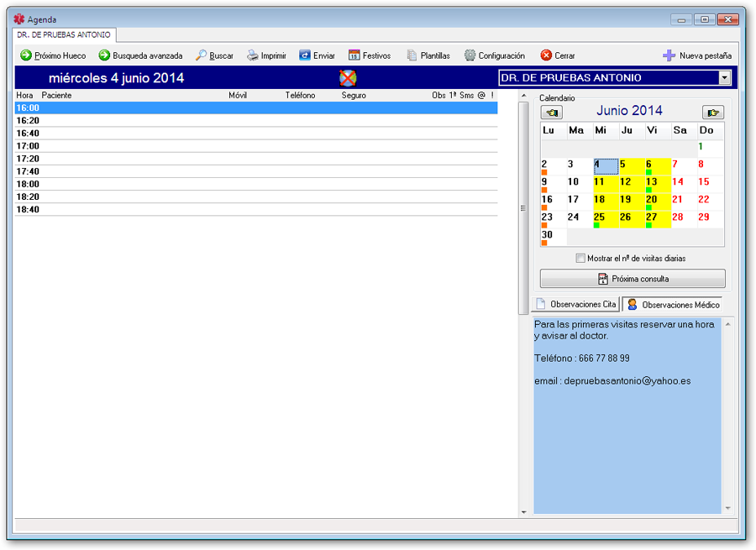The image size is (756, 550).
Task: Open Plantillas templates
Action: (412, 55)
